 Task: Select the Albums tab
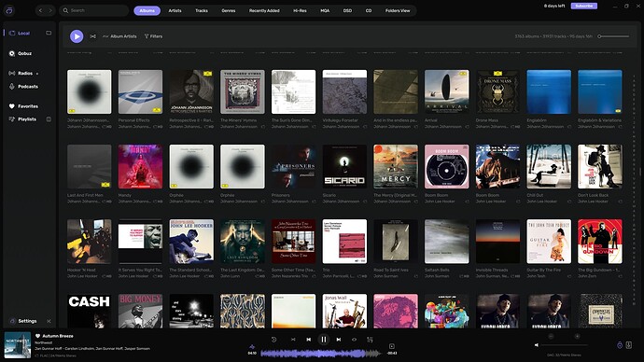click(147, 10)
